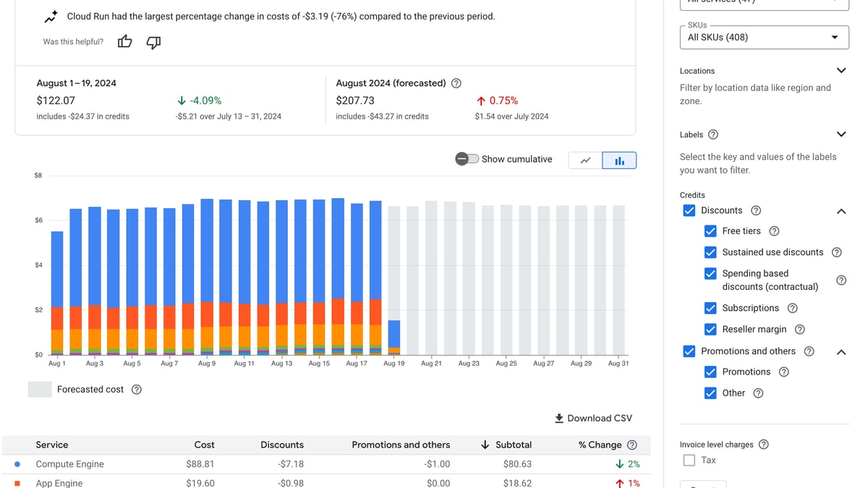Click help icon beside Reseller margin
The width and height of the screenshot is (868, 488).
(x=800, y=330)
